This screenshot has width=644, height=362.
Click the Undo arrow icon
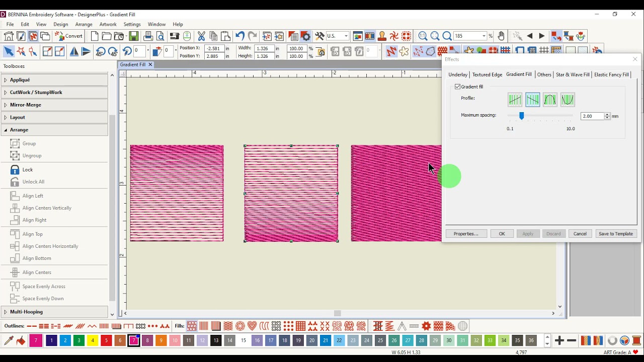tap(240, 36)
